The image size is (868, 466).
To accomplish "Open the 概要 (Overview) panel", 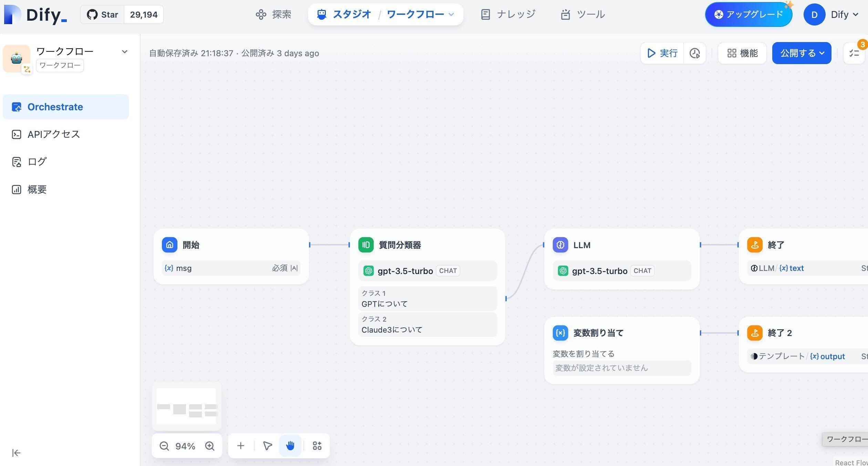I will pyautogui.click(x=36, y=189).
